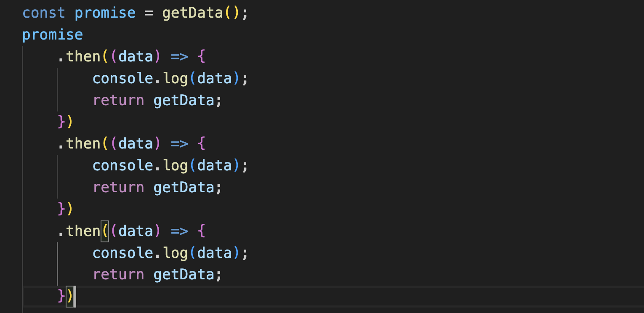Click the final closing parenthesis at cursor
644x313 pixels.
70,297
